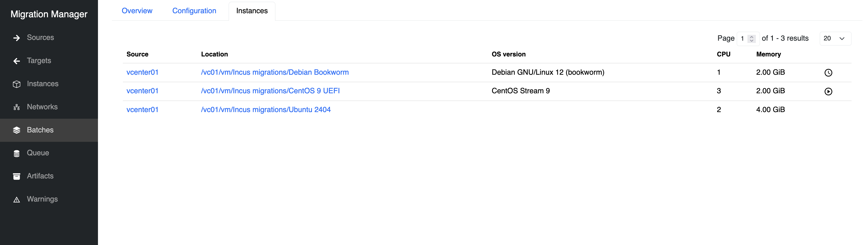Click the Artifacts archive box icon
The height and width of the screenshot is (245, 868).
click(x=16, y=176)
